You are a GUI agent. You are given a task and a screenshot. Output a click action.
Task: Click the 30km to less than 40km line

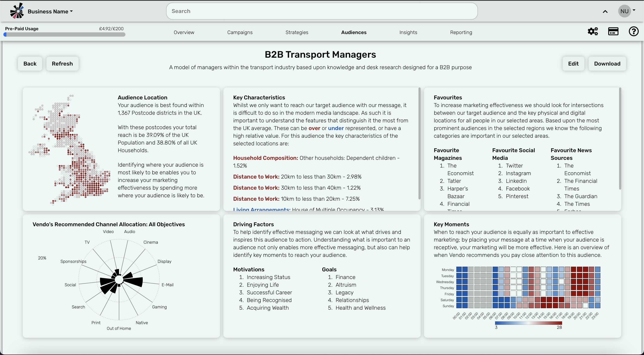(x=297, y=188)
